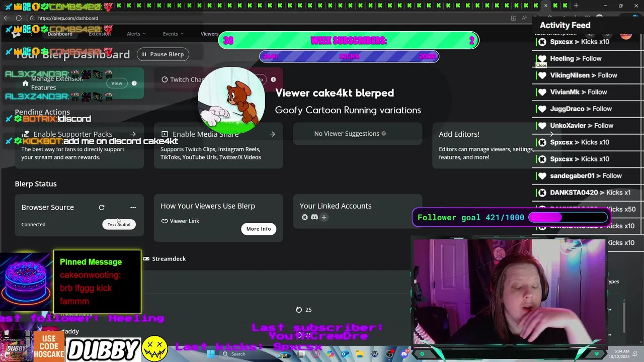Image resolution: width=644 pixels, height=362 pixels.
Task: Click the replay icon next to 25
Action: 299,310
